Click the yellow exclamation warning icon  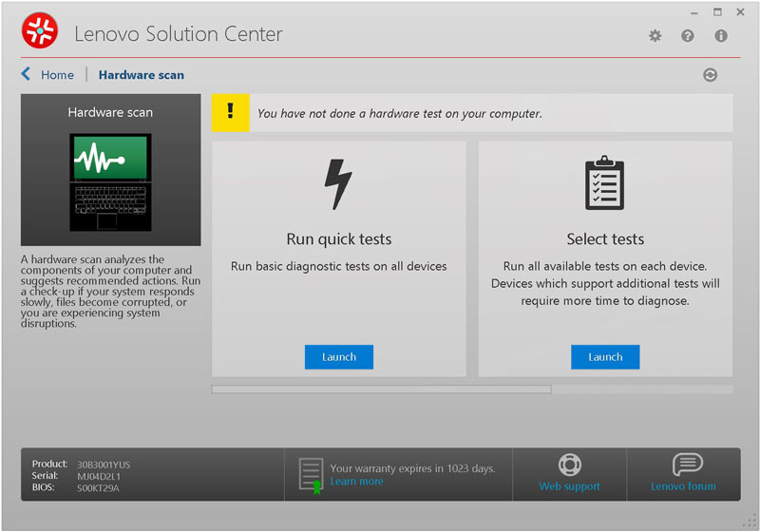tap(230, 112)
